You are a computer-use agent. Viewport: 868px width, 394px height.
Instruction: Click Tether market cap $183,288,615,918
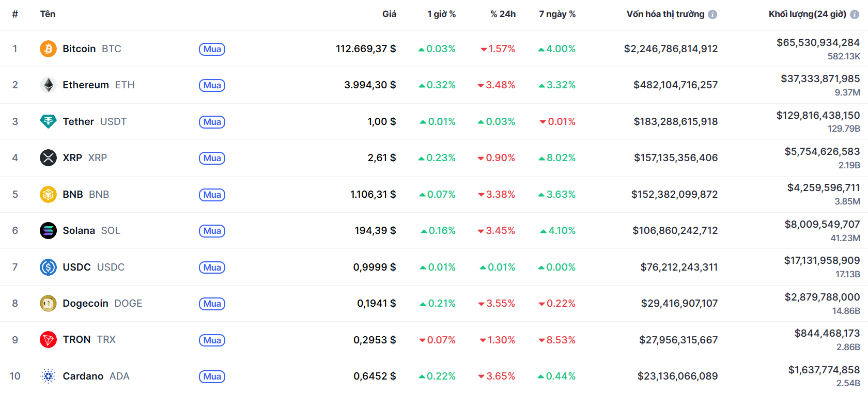[x=676, y=121]
